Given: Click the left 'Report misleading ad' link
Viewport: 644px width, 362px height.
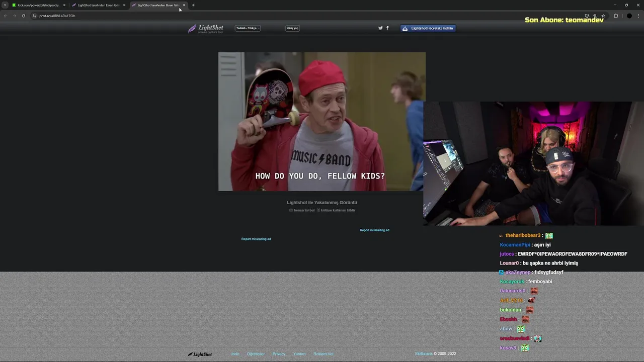Looking at the screenshot, I should [x=256, y=239].
